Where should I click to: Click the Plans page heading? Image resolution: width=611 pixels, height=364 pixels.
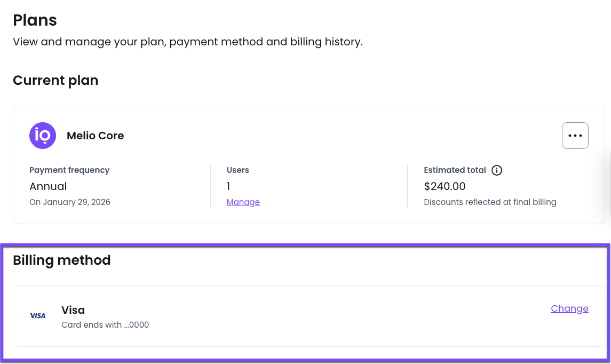pos(35,20)
